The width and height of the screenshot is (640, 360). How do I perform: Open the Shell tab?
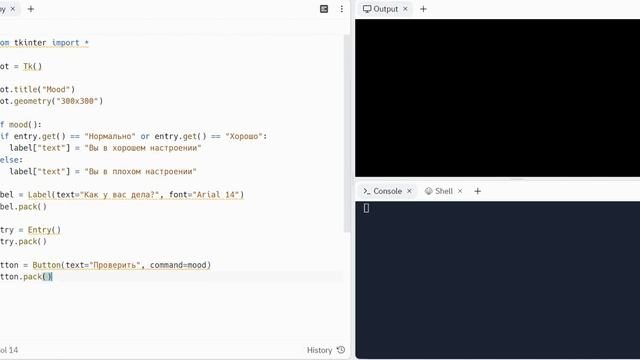tap(439, 191)
